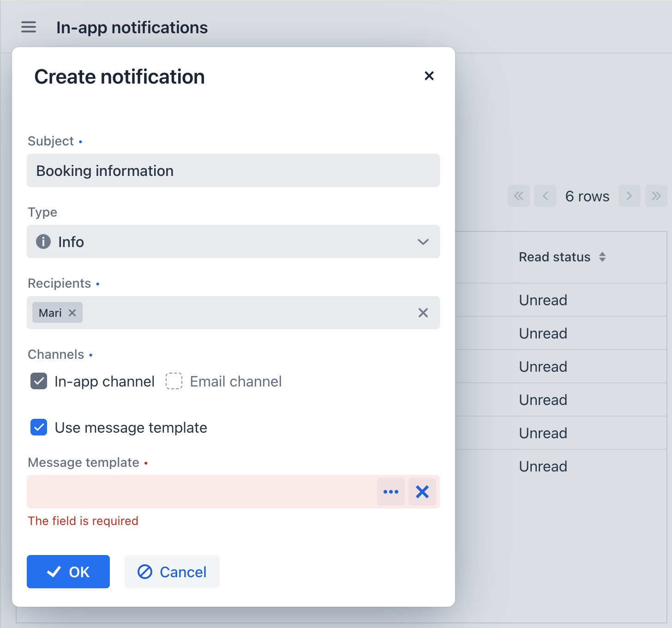This screenshot has height=628, width=672.
Task: Edit the Booking information subject field
Action: pyautogui.click(x=233, y=170)
